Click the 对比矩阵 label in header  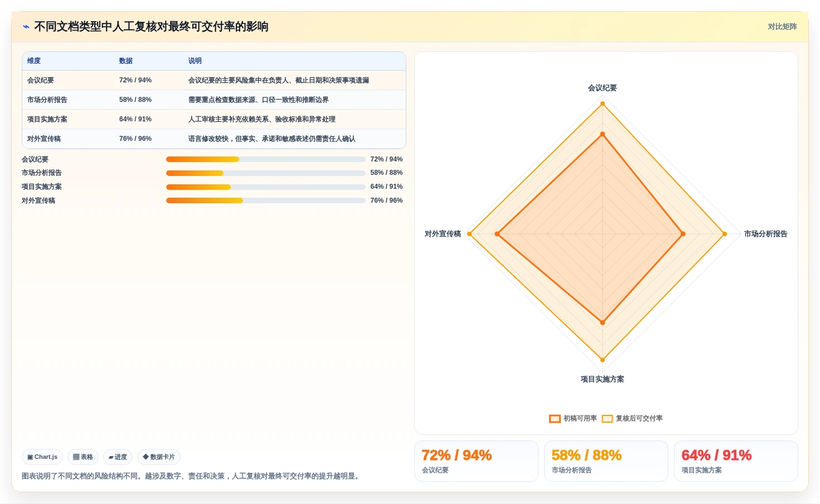point(782,27)
